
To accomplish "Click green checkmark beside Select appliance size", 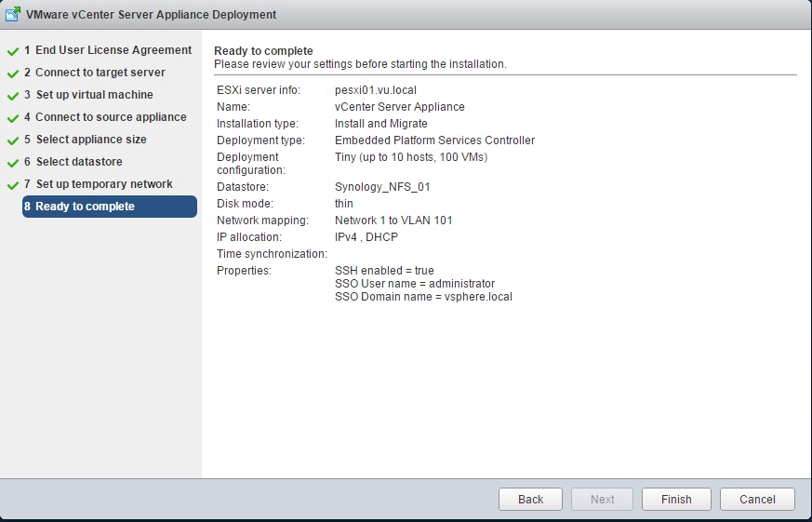I will (x=13, y=141).
